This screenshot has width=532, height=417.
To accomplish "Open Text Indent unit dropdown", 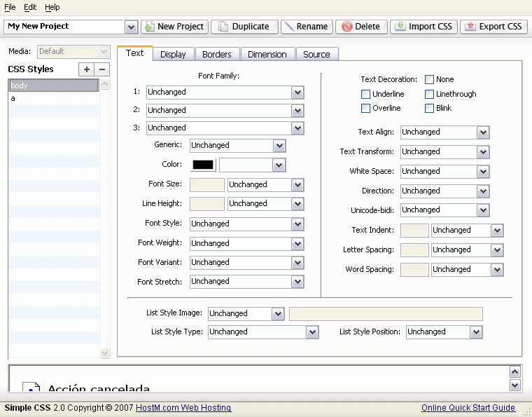I will [x=497, y=231].
